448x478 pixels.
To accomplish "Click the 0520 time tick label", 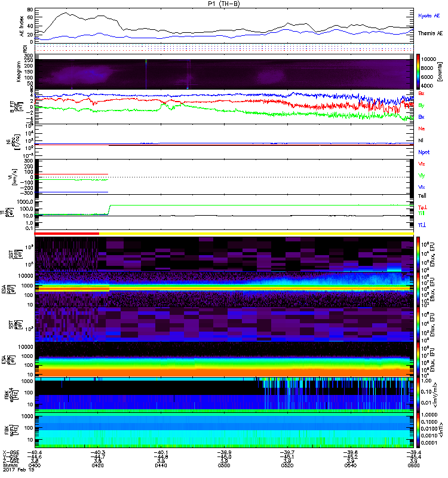I will (287, 465).
